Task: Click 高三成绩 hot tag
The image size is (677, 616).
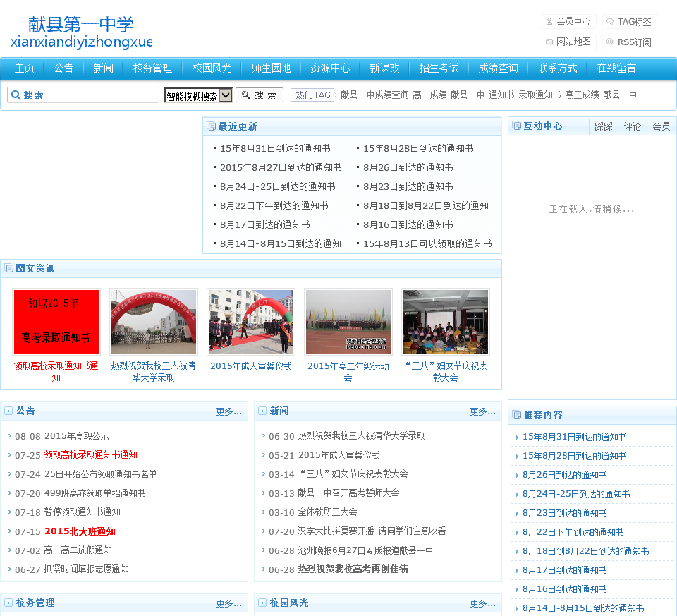Action: [582, 95]
